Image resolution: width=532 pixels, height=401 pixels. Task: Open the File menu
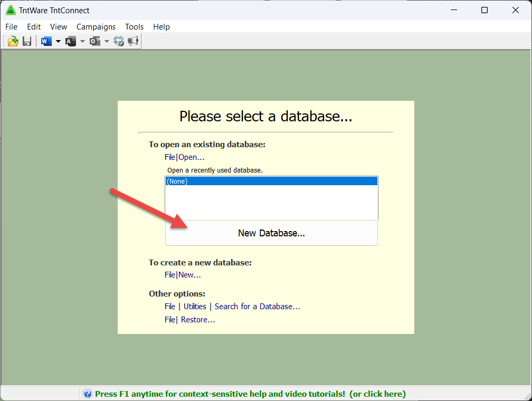click(11, 27)
